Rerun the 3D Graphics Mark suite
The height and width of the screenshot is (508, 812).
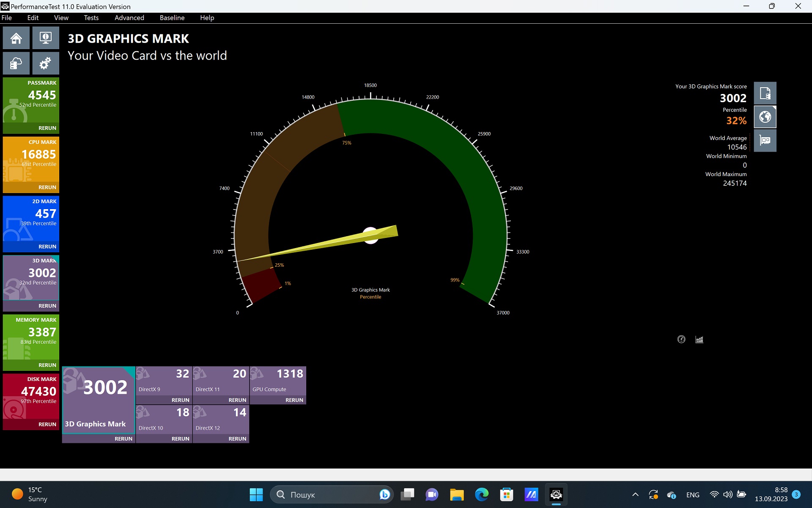123,439
